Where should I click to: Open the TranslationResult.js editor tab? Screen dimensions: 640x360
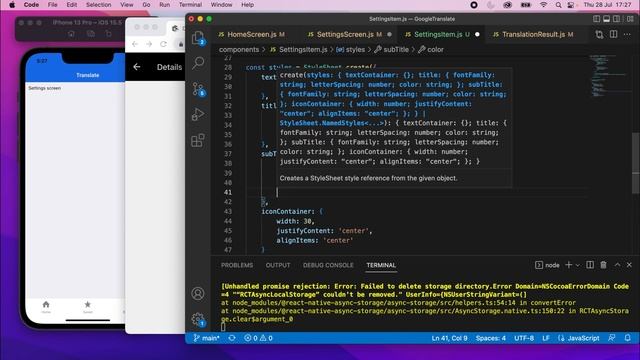click(533, 35)
